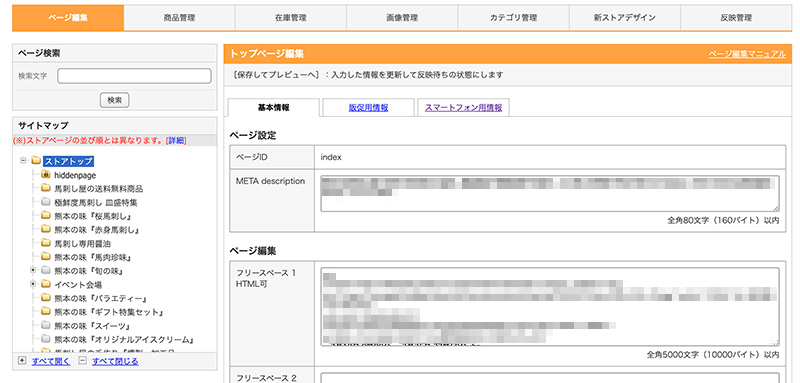Image resolution: width=800 pixels, height=383 pixels.
Task: Click the 全角80文字（160バイト）以内 note
Action: (x=723, y=221)
